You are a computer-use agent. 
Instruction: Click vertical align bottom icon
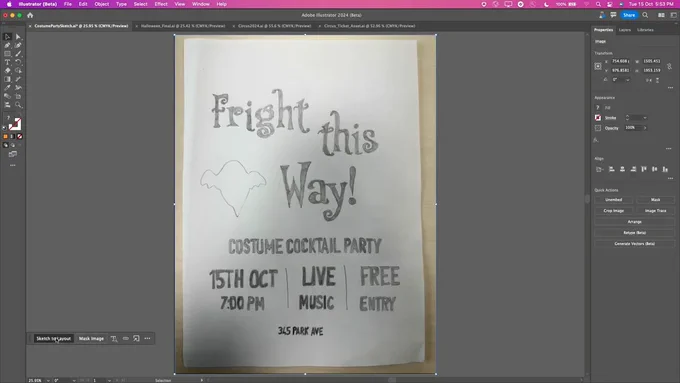665,169
